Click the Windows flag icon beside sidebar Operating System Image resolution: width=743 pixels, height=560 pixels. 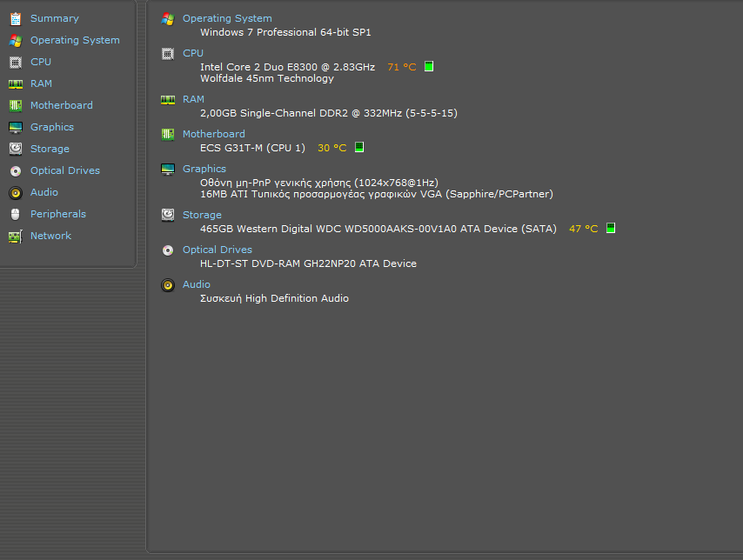[16, 41]
